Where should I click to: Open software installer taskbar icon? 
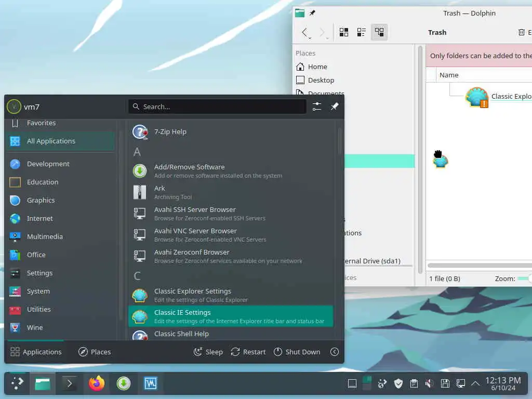pyautogui.click(x=124, y=384)
